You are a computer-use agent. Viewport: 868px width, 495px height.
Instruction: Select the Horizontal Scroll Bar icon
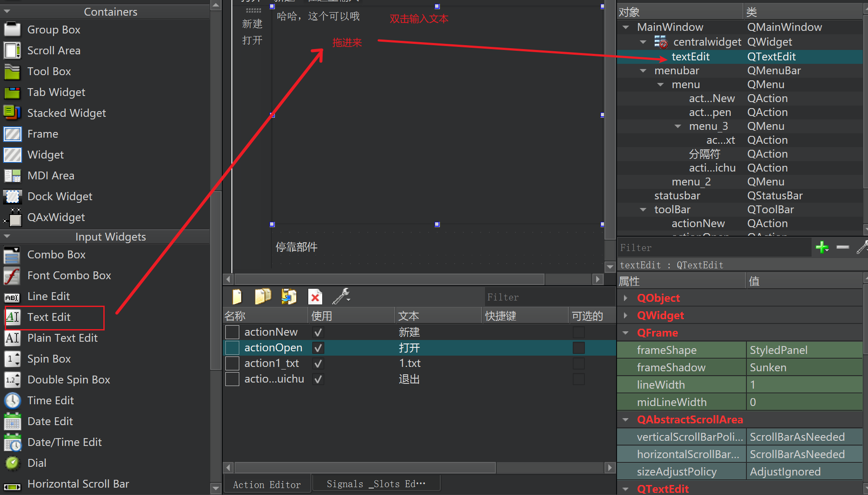tap(12, 486)
